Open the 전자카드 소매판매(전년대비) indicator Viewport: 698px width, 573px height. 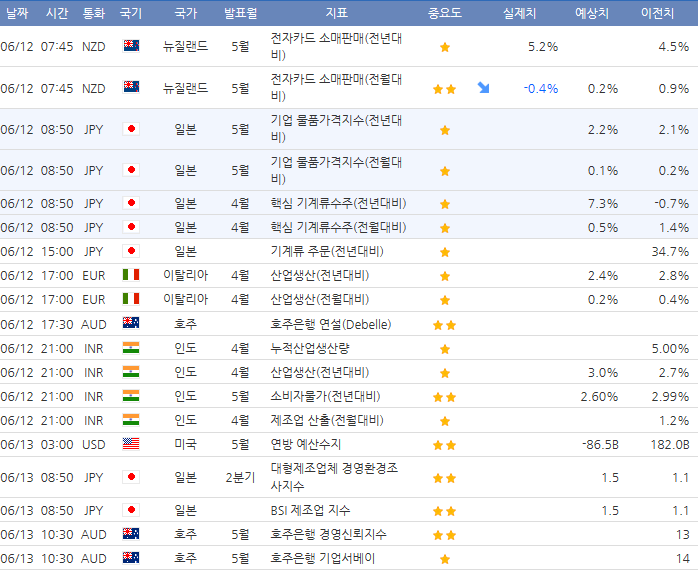[x=337, y=46]
